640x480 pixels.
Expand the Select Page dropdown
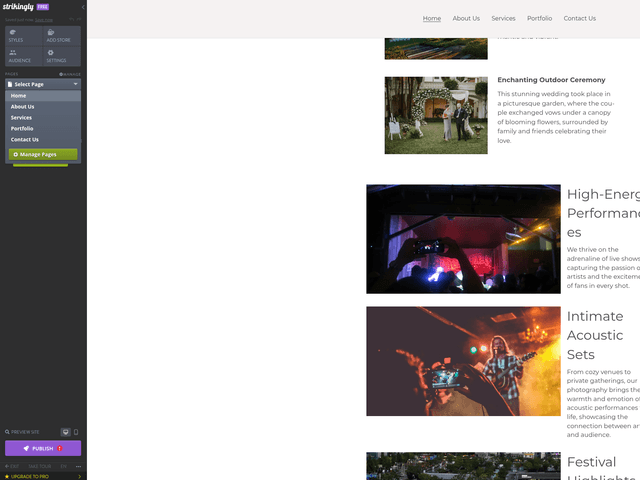pos(43,84)
